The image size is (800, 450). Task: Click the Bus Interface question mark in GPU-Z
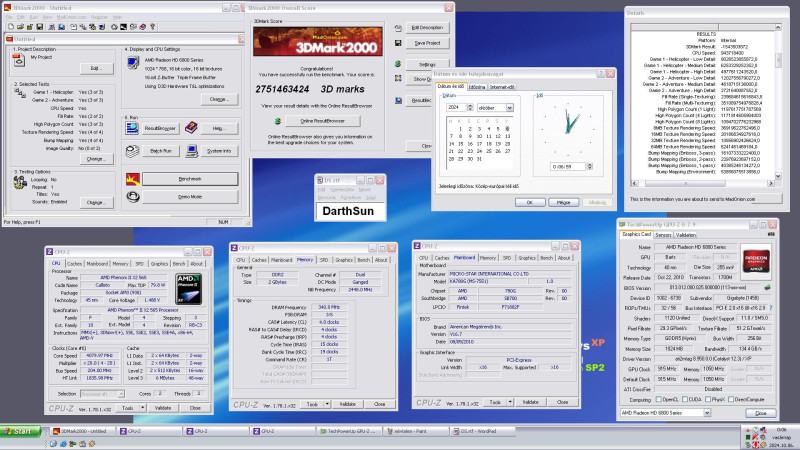point(770,308)
